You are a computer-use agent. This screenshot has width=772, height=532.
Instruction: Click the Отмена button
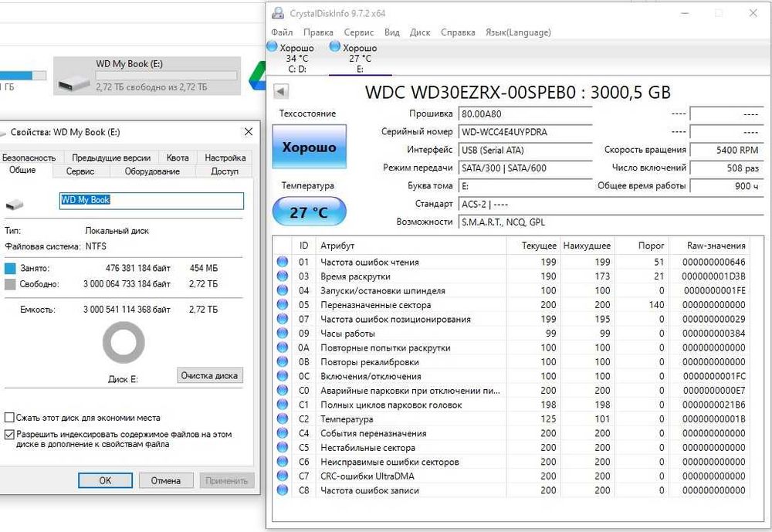[x=166, y=480]
